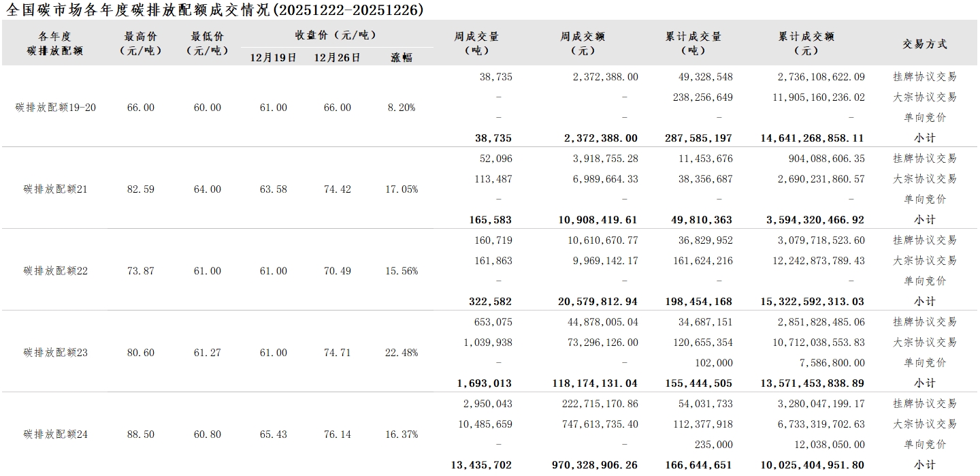Select the 74.71 closing price cell
This screenshot has width=980, height=476.
pyautogui.click(x=337, y=353)
